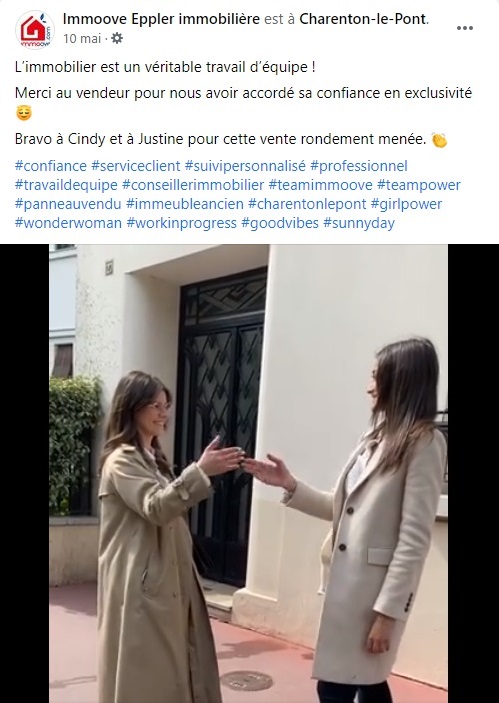Open the #conseillerimmobilier hashtag
499x703 pixels.
point(193,185)
